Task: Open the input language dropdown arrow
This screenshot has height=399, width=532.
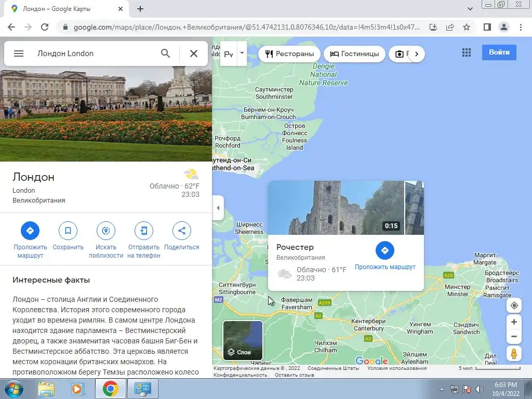Action: coord(242,53)
